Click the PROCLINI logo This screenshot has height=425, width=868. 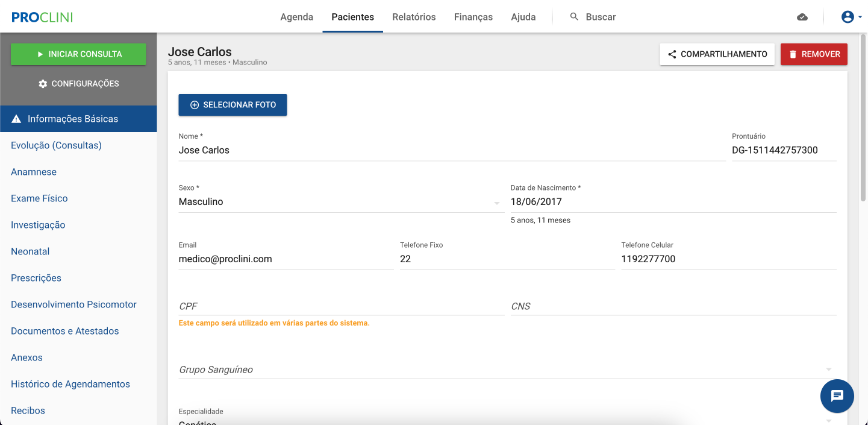[42, 17]
